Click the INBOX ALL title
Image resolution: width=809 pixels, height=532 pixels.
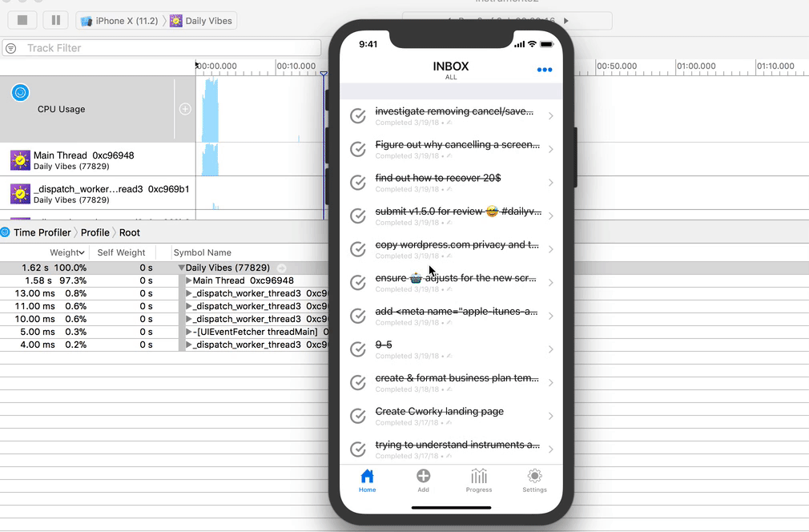click(x=451, y=70)
